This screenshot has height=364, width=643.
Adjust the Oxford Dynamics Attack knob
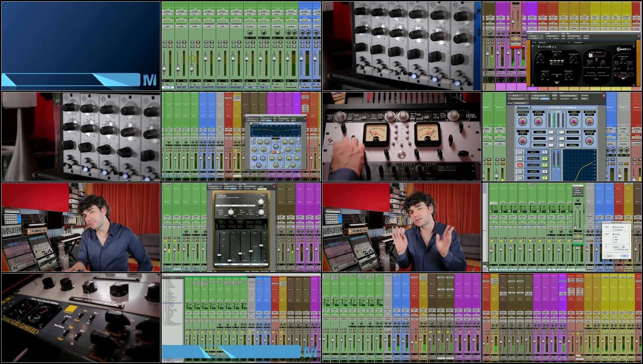pos(538,122)
